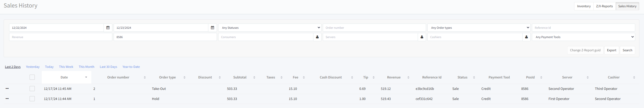Screen dimensions: 644x108
Task: Open row actions for order number 1
Action: (x=7, y=99)
